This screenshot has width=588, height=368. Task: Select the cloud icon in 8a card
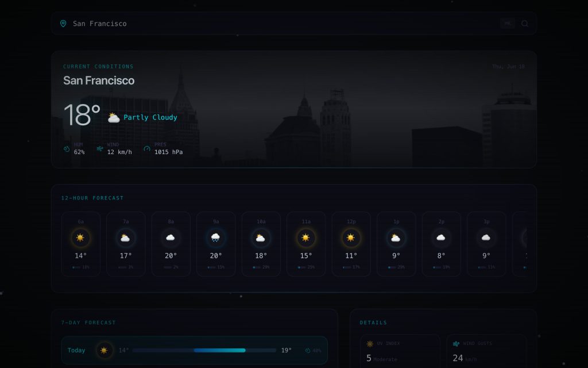click(x=170, y=237)
